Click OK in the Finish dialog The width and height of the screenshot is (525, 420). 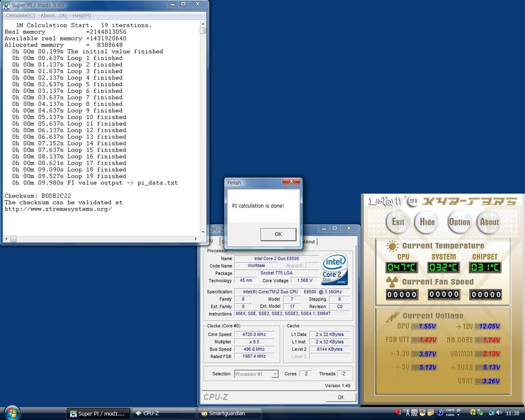278,234
